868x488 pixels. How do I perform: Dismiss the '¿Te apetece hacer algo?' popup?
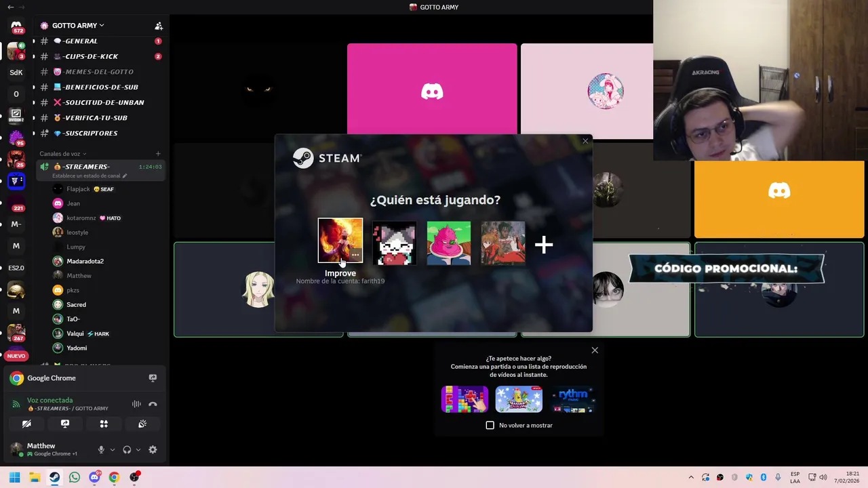point(595,350)
